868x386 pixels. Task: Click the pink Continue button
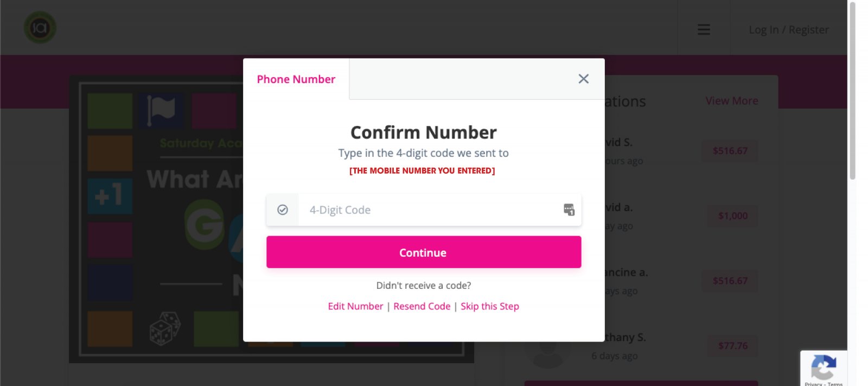pos(424,252)
